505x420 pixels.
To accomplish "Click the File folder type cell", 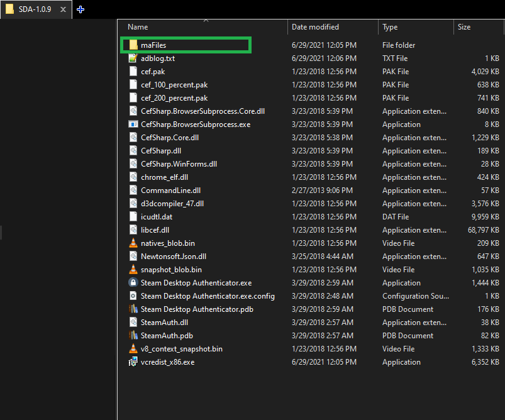I will click(399, 45).
